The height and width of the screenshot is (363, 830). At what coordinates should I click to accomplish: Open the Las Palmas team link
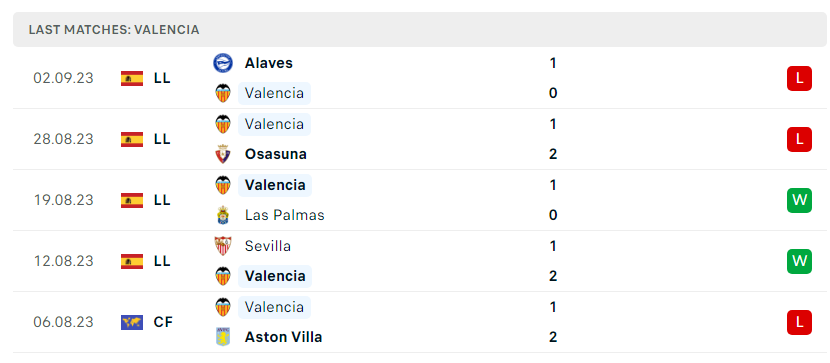(284, 215)
